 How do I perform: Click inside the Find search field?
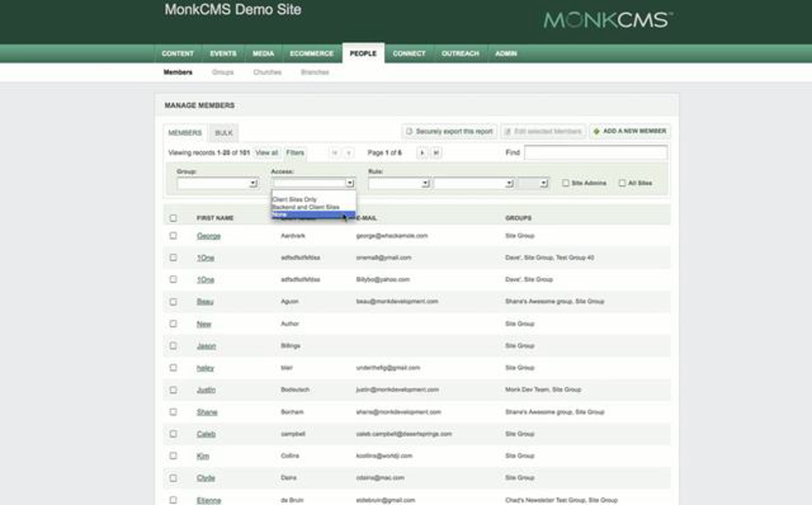595,153
